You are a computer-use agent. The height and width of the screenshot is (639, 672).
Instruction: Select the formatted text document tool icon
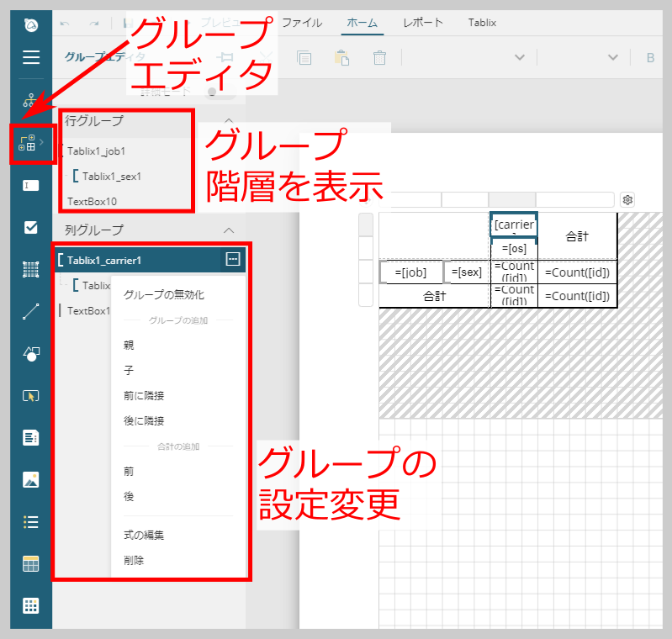click(x=31, y=437)
